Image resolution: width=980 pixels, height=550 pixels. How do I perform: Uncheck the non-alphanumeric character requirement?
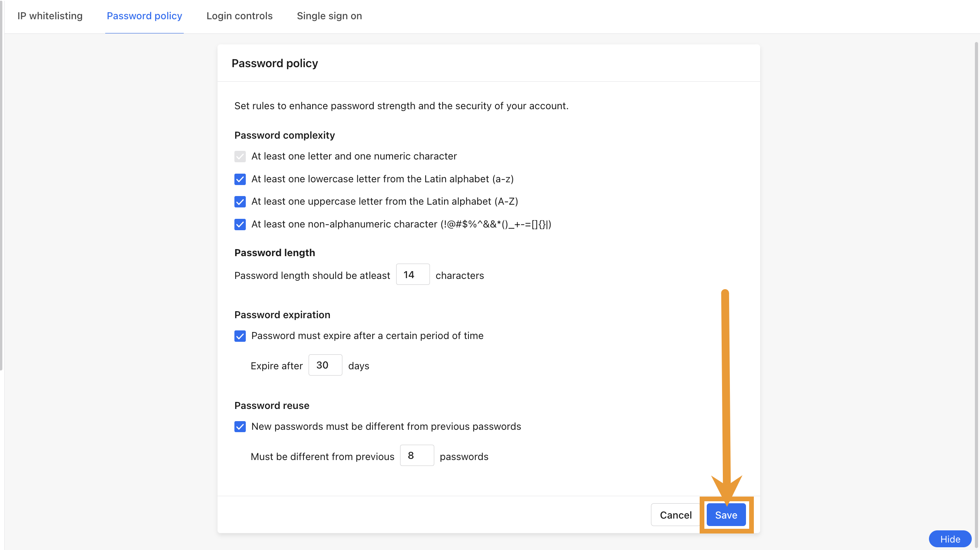point(240,224)
